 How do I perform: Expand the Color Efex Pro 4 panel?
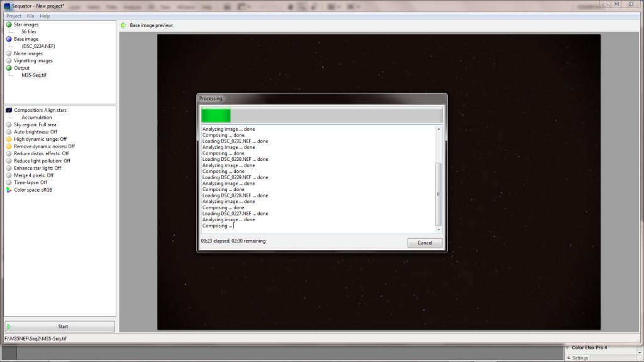pos(567,346)
